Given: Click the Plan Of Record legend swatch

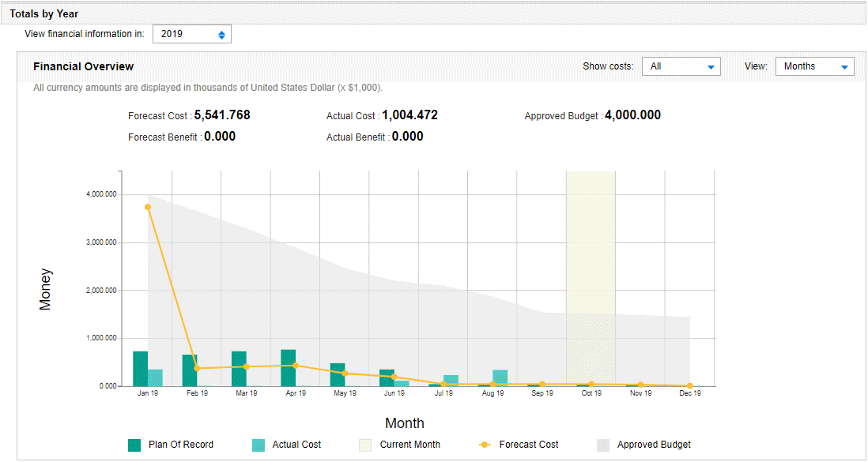Looking at the screenshot, I should (134, 445).
